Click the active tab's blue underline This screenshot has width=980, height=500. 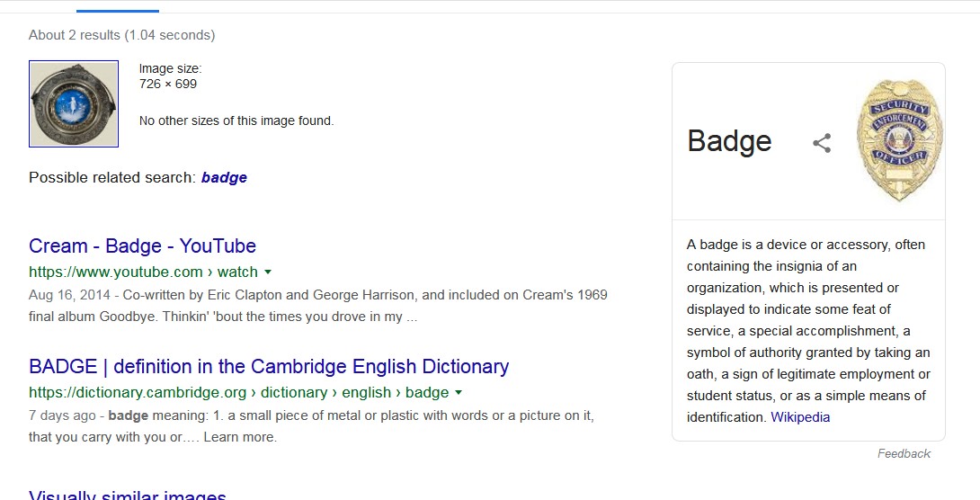coord(118,11)
